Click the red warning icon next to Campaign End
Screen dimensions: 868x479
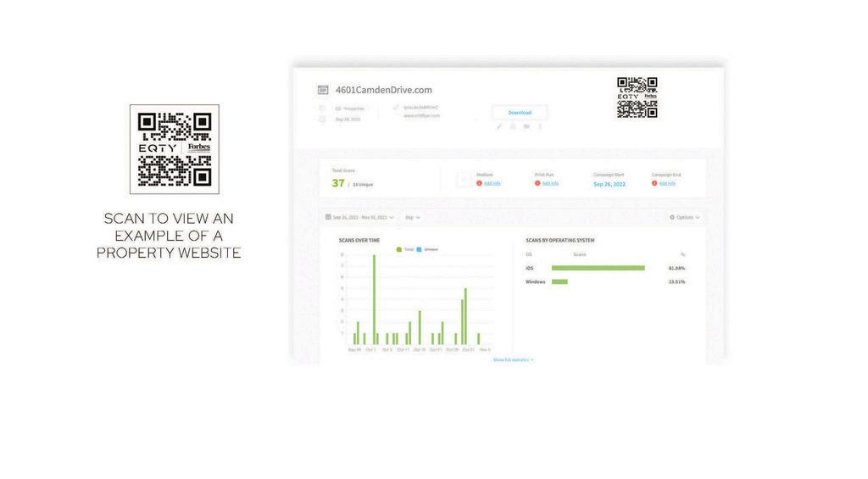[654, 183]
